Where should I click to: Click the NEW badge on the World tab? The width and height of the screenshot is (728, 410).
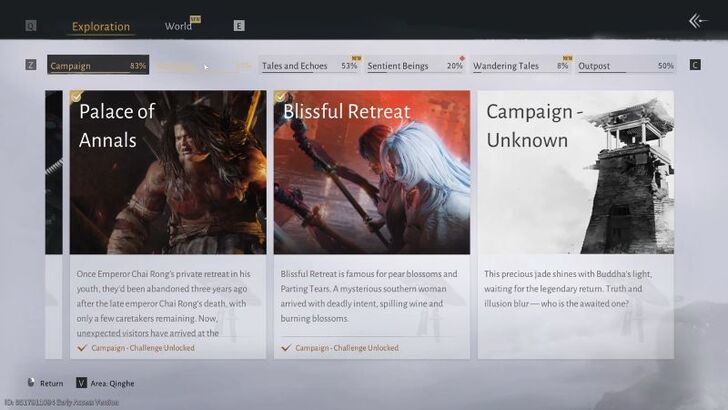point(195,20)
